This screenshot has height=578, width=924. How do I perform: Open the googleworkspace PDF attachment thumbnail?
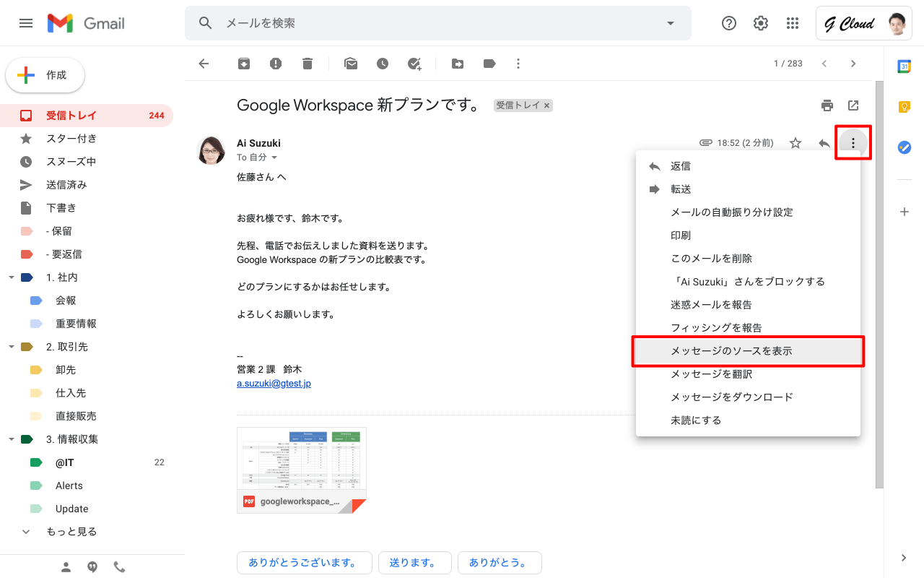(x=302, y=470)
